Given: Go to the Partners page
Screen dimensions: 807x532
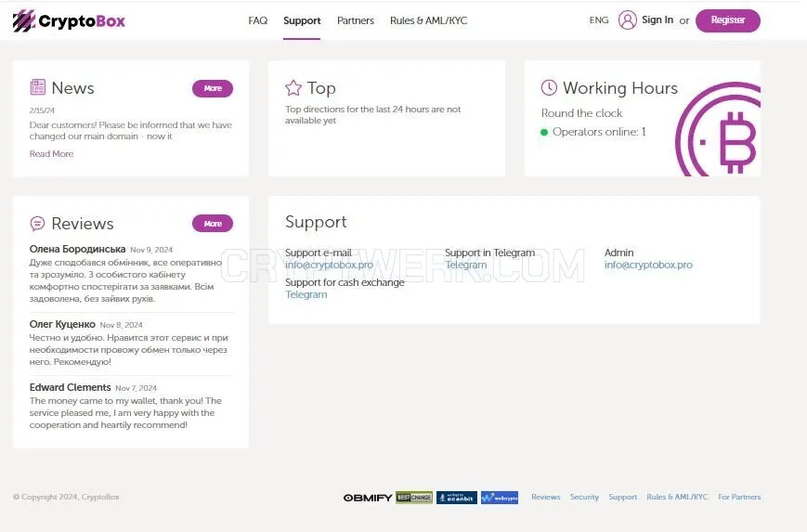Looking at the screenshot, I should point(355,20).
